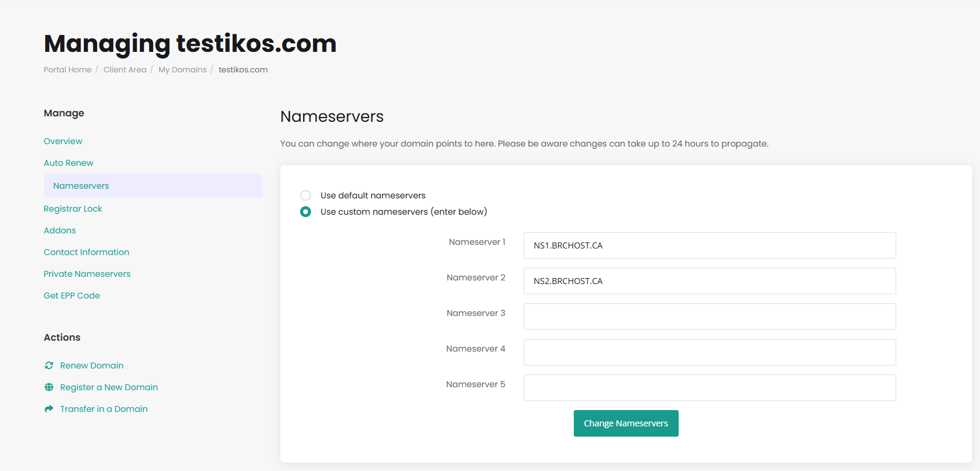
Task: Select Nameservers in the Manage menu
Action: coord(81,186)
